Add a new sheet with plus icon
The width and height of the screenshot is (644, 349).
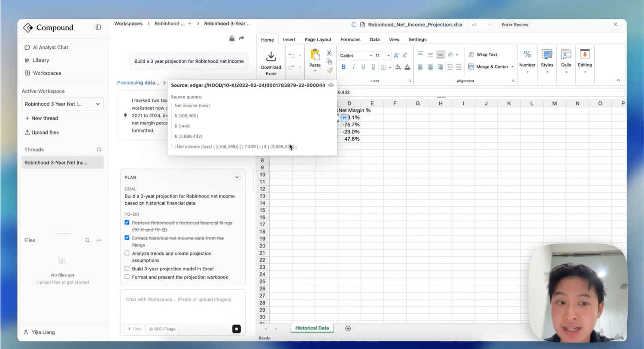click(348, 328)
